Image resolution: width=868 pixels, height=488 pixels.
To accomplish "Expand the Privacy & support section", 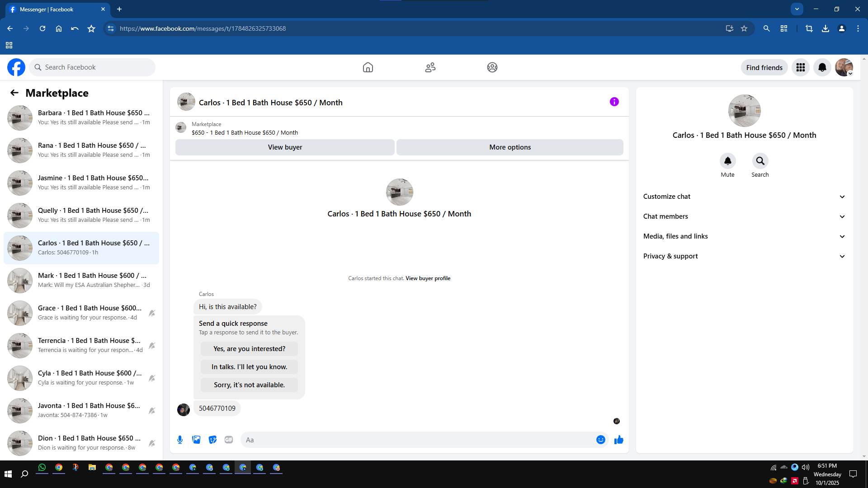I will tap(744, 256).
